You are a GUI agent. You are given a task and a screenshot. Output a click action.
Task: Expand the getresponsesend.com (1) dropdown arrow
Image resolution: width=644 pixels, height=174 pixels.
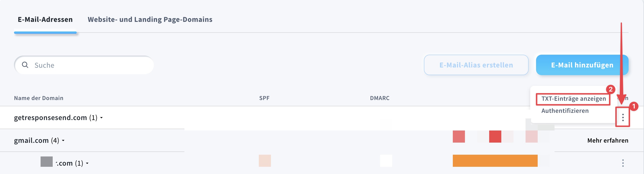(x=101, y=118)
